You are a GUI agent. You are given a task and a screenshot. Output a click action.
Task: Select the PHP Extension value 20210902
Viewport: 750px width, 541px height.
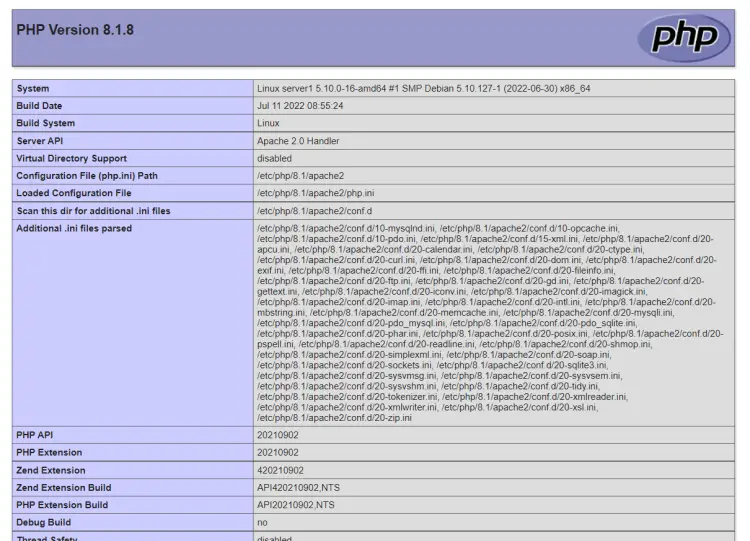278,452
